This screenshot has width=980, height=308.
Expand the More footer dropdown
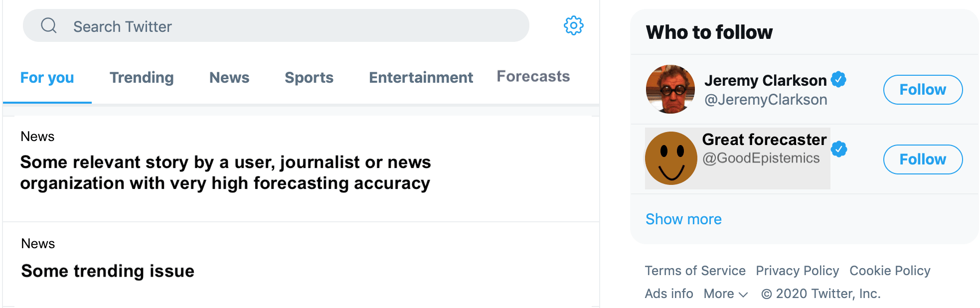tap(726, 294)
